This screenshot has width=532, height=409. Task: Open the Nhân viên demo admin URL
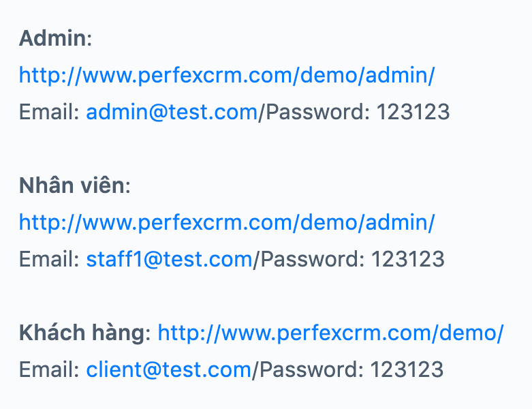[227, 223]
